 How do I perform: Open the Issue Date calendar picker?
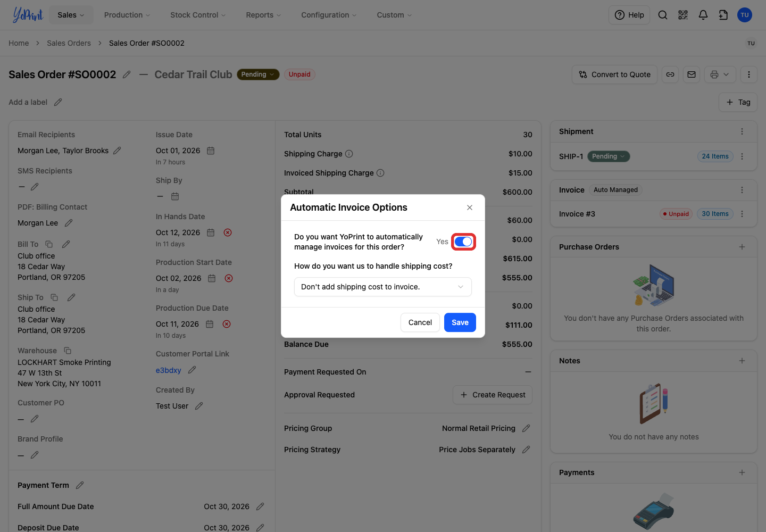pos(211,151)
